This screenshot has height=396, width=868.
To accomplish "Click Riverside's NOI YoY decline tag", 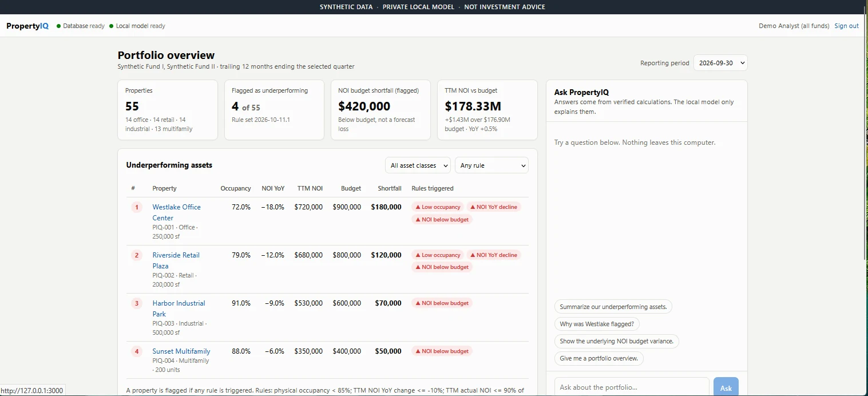I will click(x=494, y=255).
